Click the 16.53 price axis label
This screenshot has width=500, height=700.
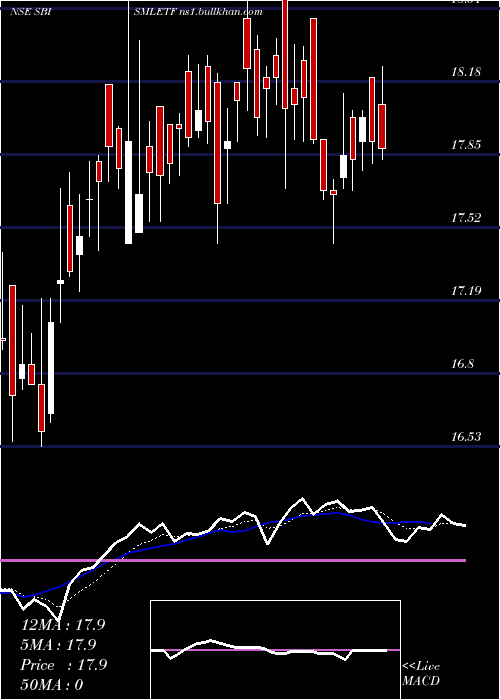pos(466,437)
